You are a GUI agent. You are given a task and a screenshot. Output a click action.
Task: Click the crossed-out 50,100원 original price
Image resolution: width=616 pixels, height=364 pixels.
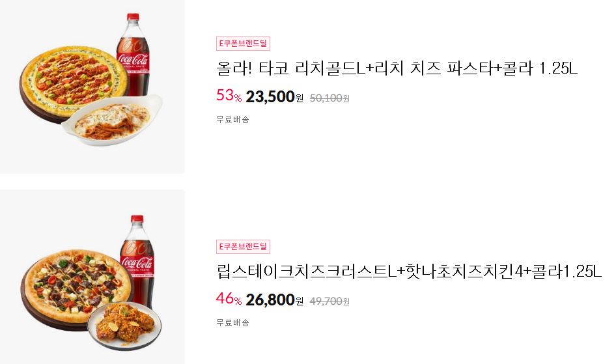[329, 98]
